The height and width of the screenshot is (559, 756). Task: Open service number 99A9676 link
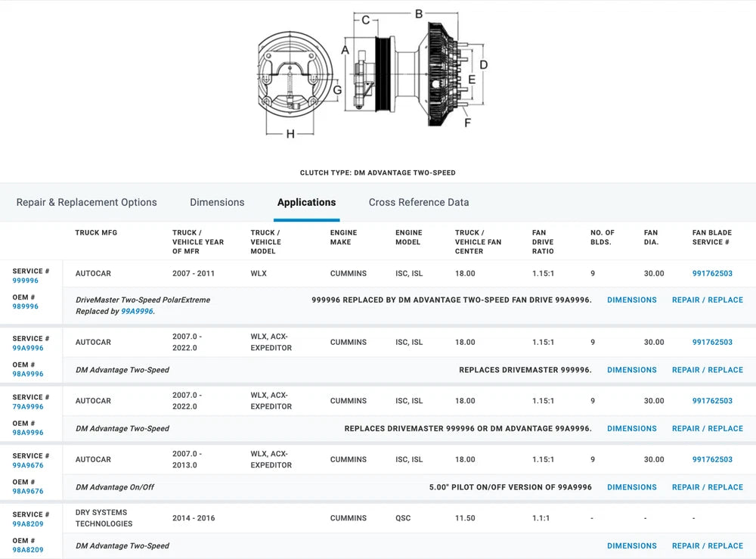pyautogui.click(x=28, y=465)
